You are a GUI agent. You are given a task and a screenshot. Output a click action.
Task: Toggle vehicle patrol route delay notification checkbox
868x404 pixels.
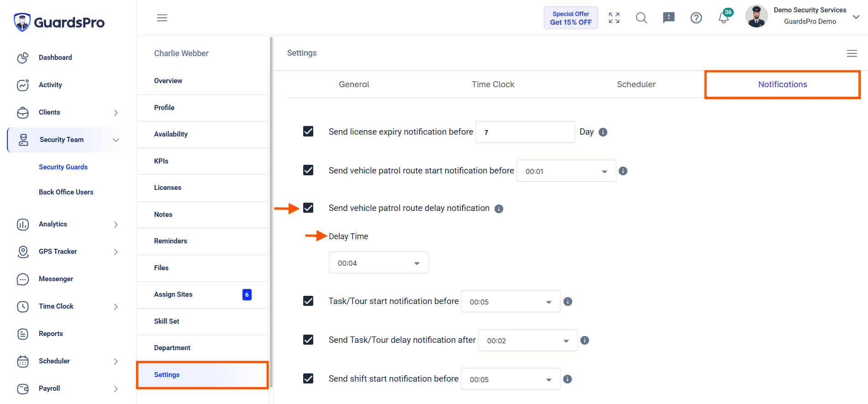pyautogui.click(x=308, y=208)
